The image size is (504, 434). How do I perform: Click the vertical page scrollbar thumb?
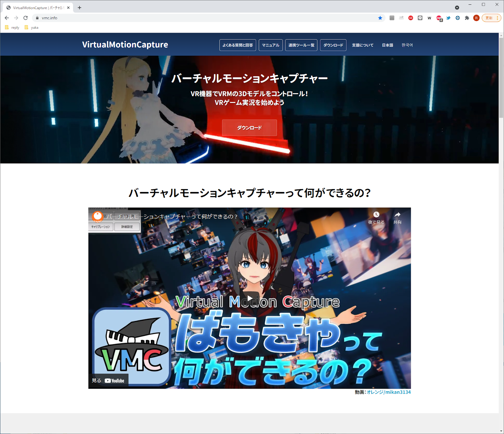[501, 78]
